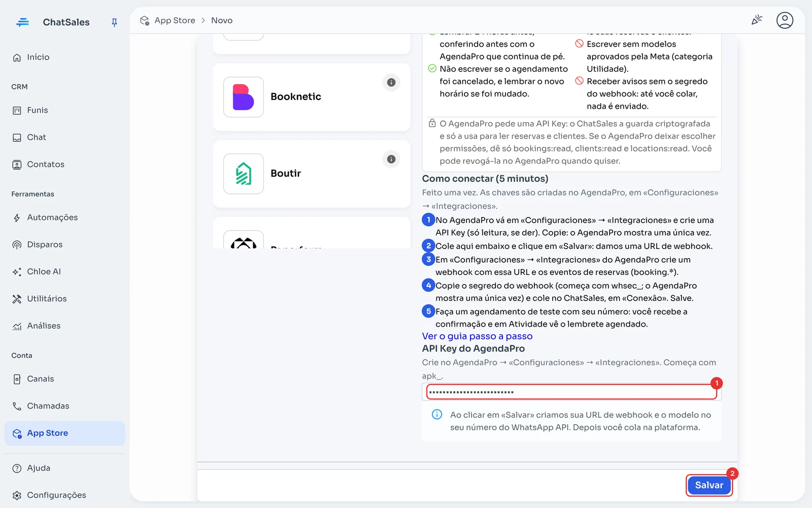Open the user profile avatar

point(785,20)
